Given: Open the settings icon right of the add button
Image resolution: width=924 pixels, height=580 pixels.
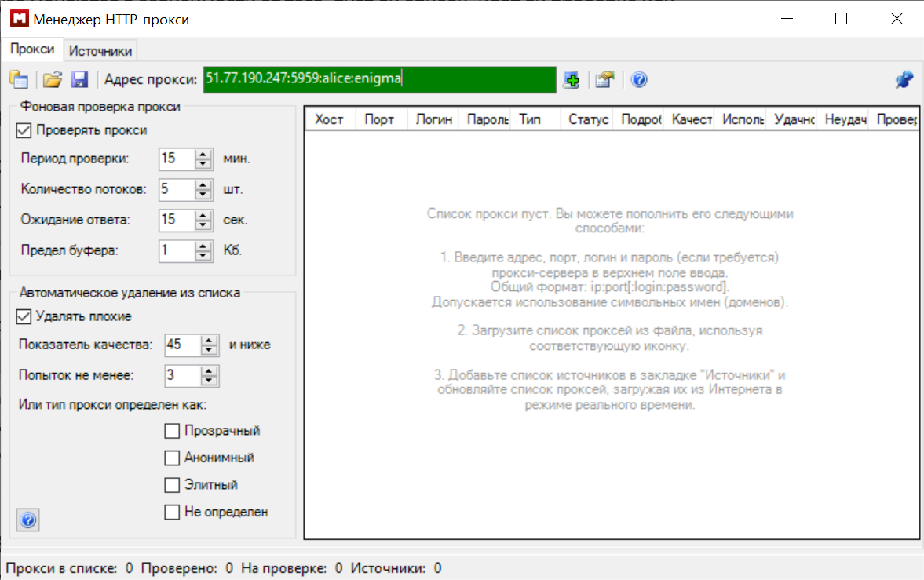Looking at the screenshot, I should pos(604,79).
